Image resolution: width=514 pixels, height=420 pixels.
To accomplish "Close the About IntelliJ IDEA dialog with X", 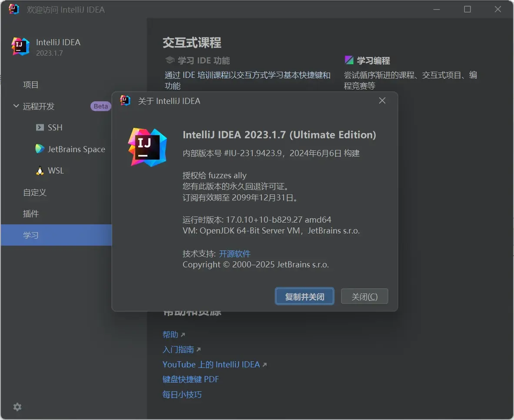I will pos(382,101).
